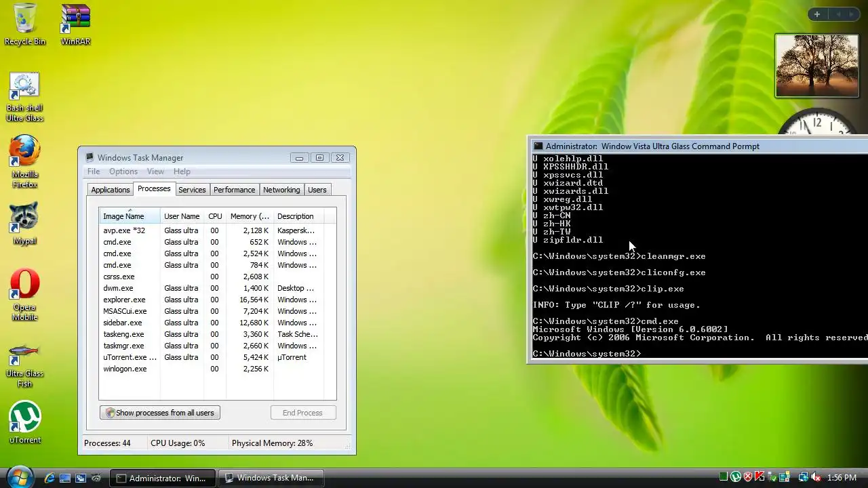868x488 pixels.
Task: Switch to the Networking tab
Action: (x=281, y=190)
